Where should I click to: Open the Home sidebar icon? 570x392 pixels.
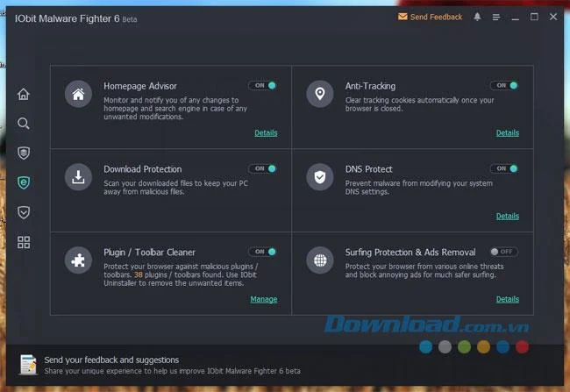[24, 94]
